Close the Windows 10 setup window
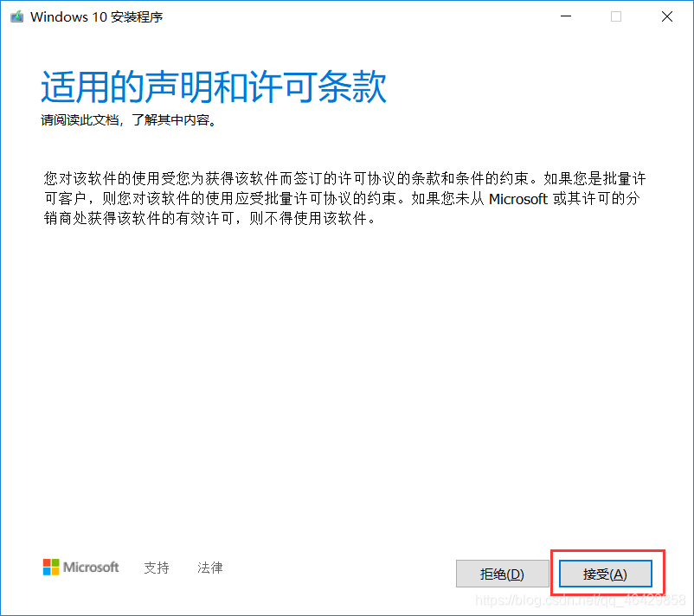Viewport: 694px width, 616px height. (667, 16)
